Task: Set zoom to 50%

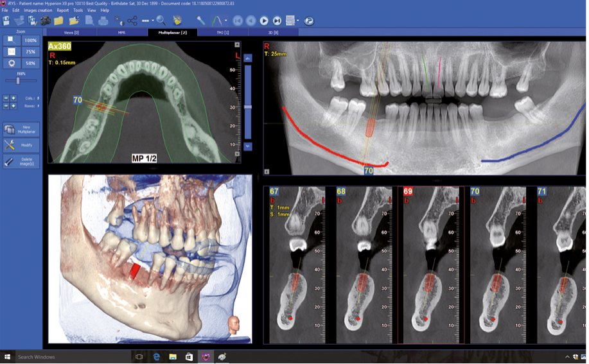Action: pos(30,64)
